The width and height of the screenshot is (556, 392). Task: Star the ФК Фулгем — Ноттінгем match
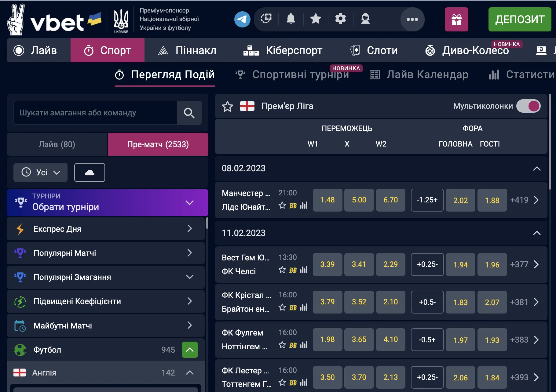pyautogui.click(x=282, y=345)
